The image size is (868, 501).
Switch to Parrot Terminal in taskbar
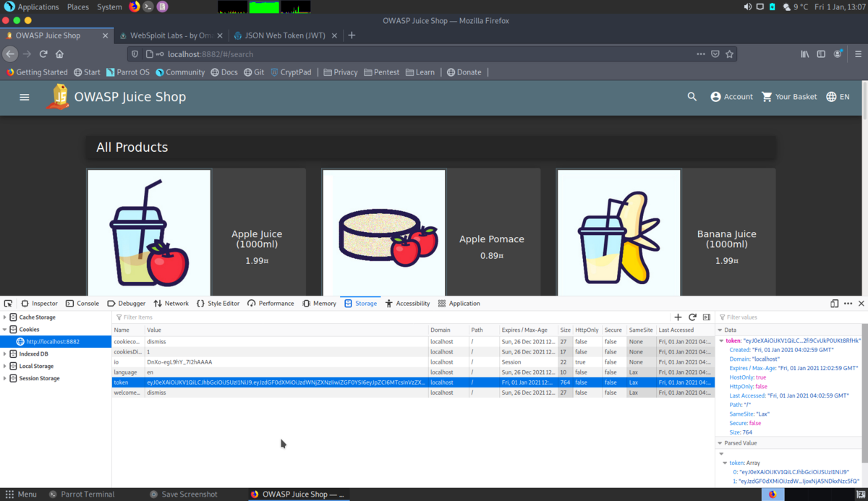[82, 494]
